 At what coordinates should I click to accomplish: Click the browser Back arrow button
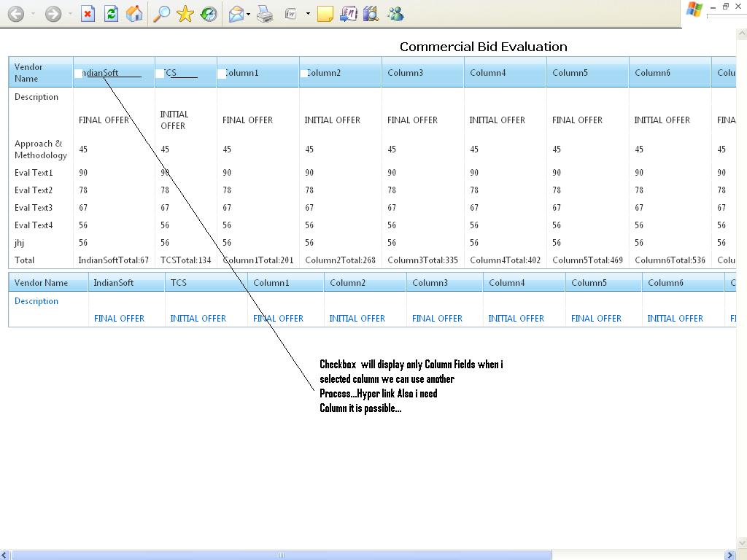pos(16,14)
